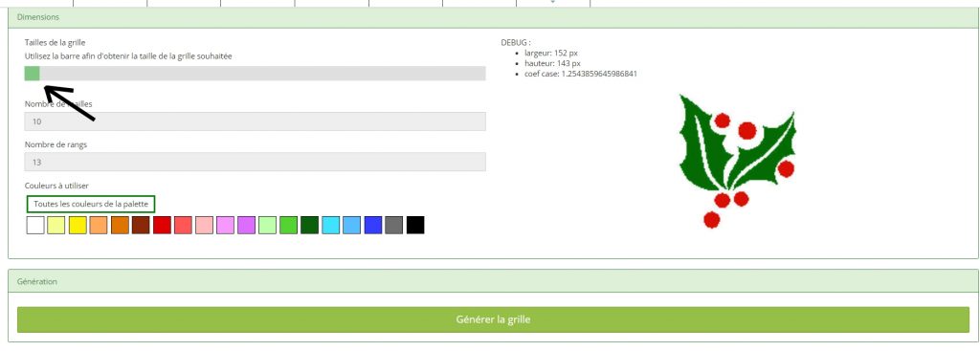The image size is (980, 351).
Task: Focus the Nombre de rangs field
Action: coord(255,162)
